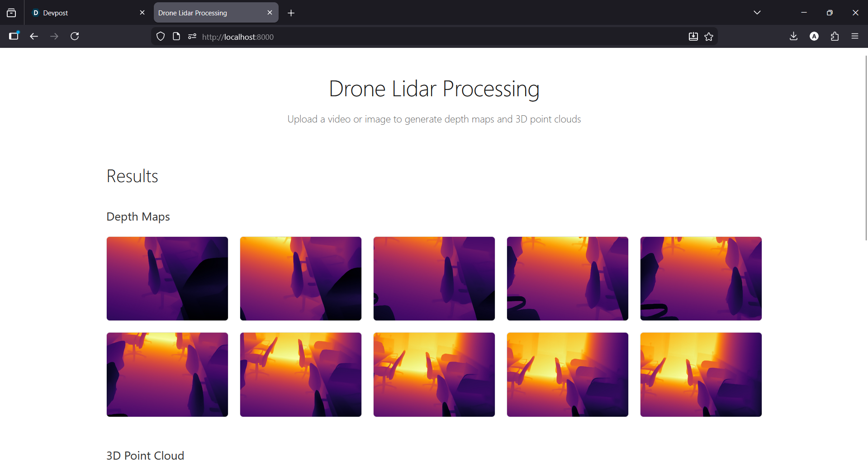868x461 pixels.
Task: Open the browser application menu
Action: point(855,36)
